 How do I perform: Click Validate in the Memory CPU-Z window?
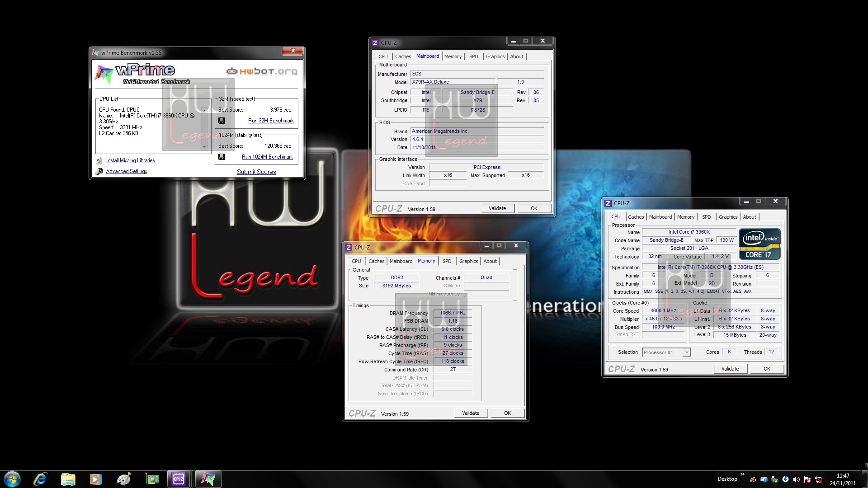471,413
